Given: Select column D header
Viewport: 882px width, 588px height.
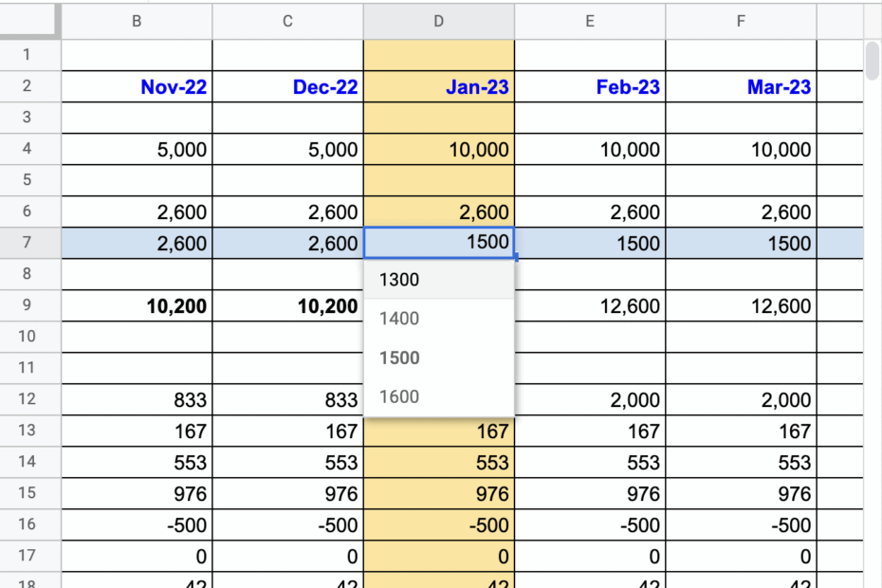Looking at the screenshot, I should 439,22.
